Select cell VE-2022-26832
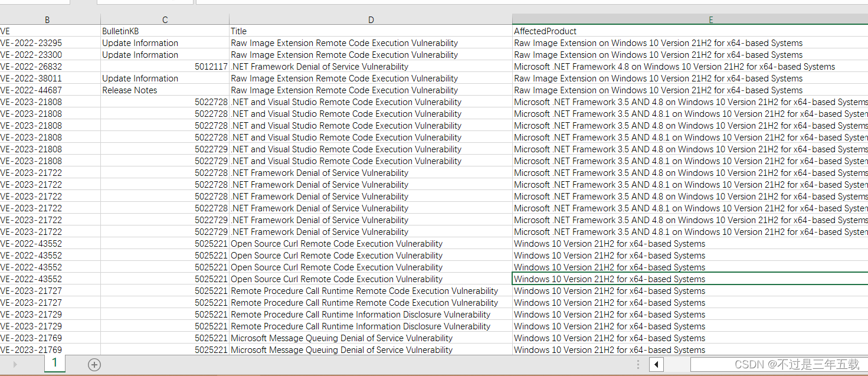The height and width of the screenshot is (376, 868). [50, 67]
